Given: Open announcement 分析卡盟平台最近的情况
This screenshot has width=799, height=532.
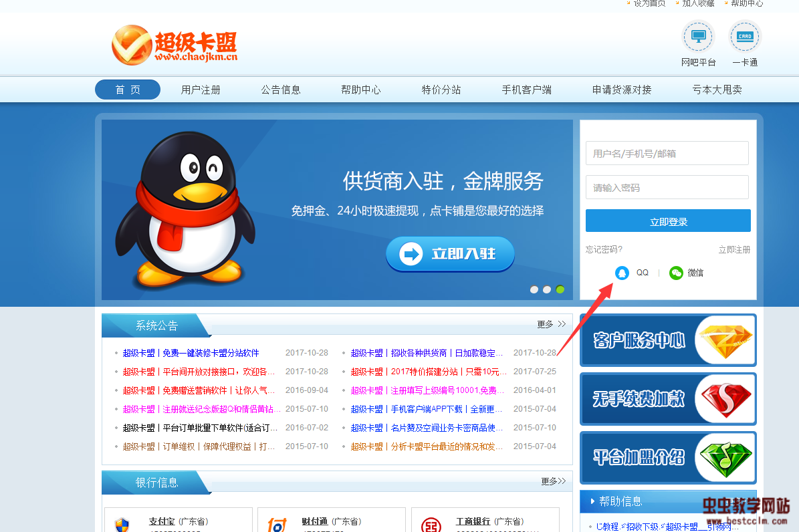Looking at the screenshot, I should (427, 446).
